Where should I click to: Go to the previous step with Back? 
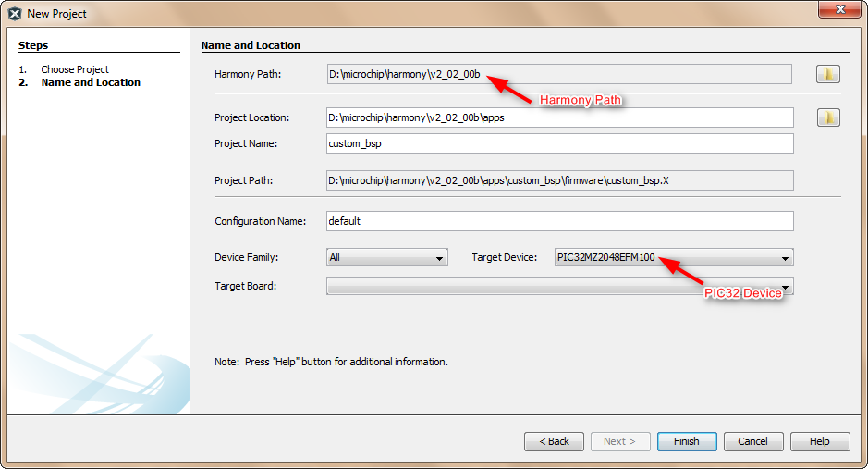point(554,441)
